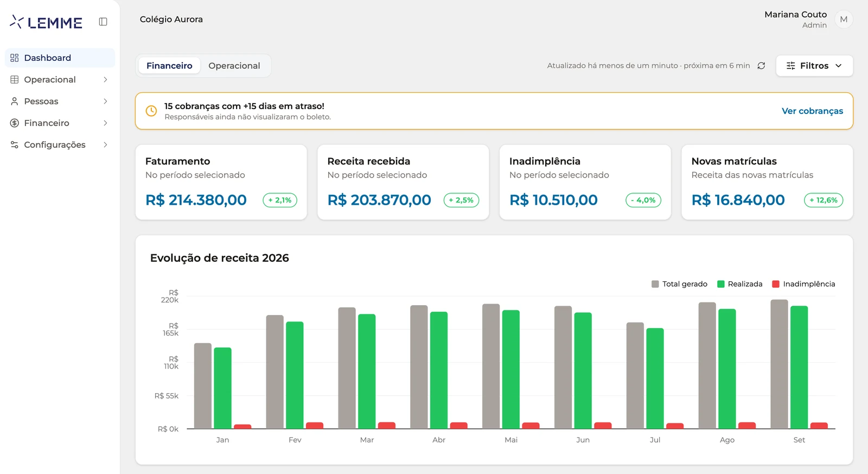Screen dimensions: 868x474
Task: Expand Configurações sidebar chevron
Action: [105, 145]
